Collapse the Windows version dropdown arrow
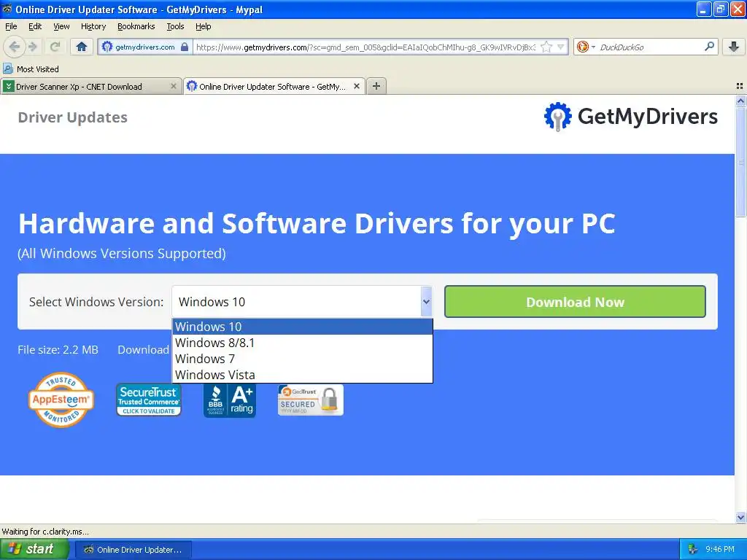This screenshot has height=560, width=747. coord(426,301)
